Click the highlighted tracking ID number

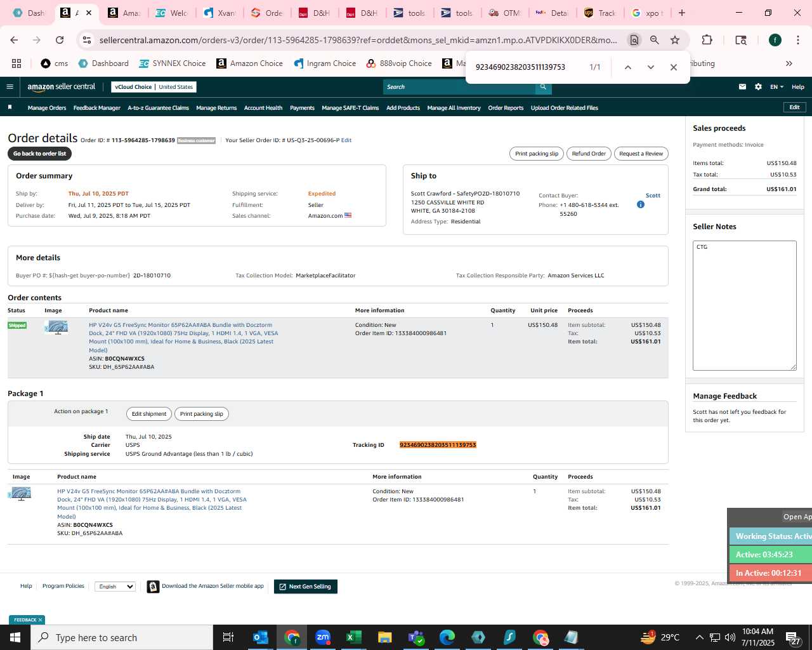[x=438, y=445]
